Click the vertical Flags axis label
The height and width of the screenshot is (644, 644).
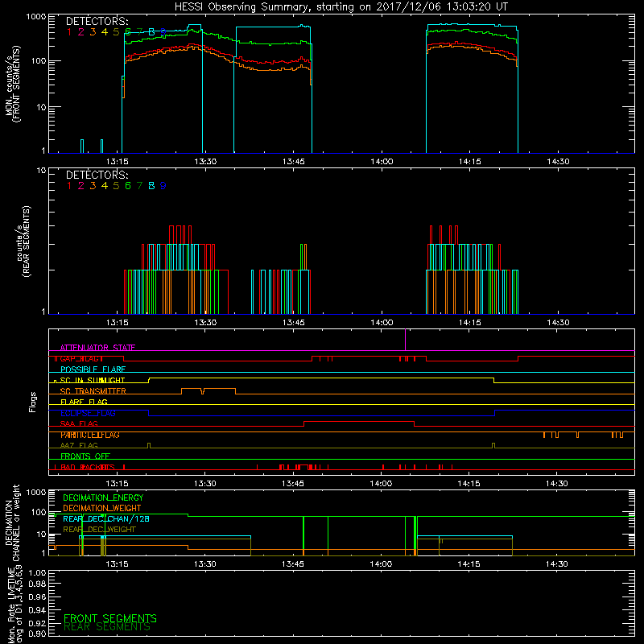[33, 402]
